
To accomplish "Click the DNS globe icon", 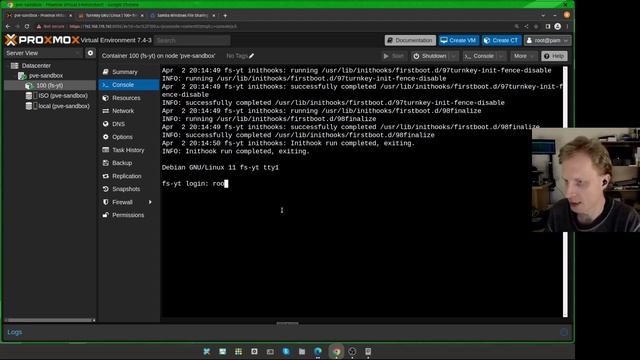I will [106, 124].
